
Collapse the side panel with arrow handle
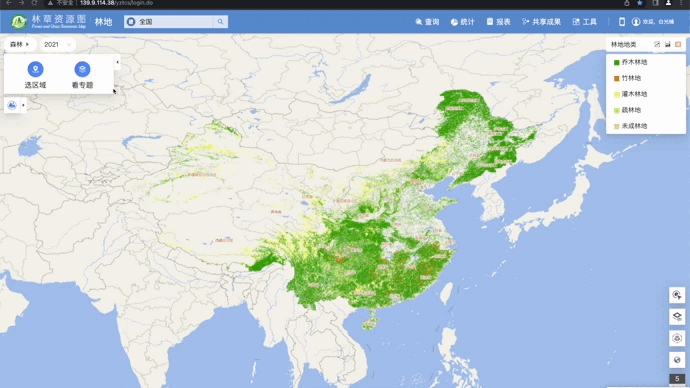(117, 62)
